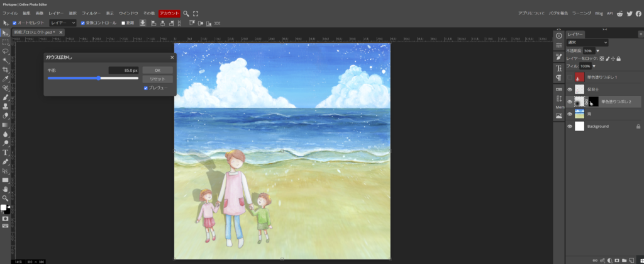The height and width of the screenshot is (264, 644).
Task: Toggle fullscreen mode icon
Action: point(196,13)
